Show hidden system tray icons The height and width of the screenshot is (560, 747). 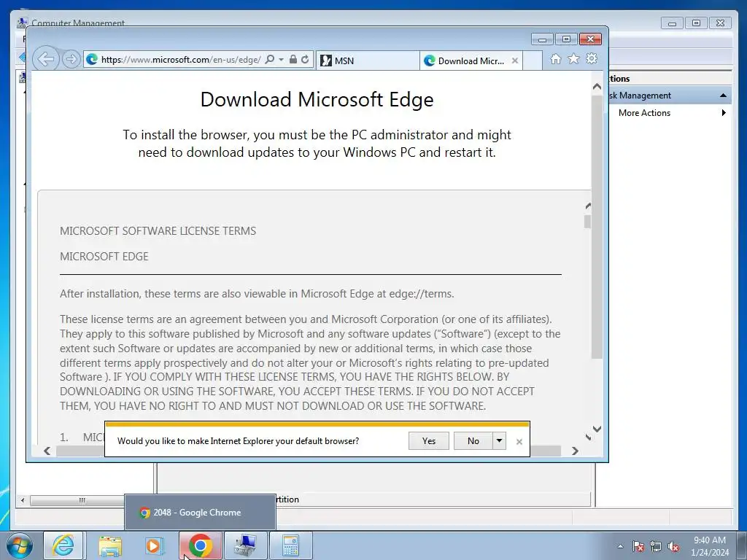(620, 546)
